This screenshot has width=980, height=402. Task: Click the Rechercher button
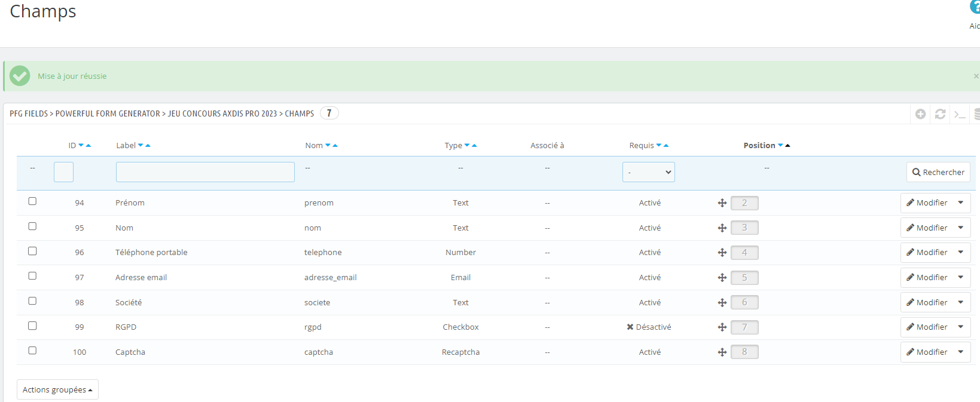point(938,172)
